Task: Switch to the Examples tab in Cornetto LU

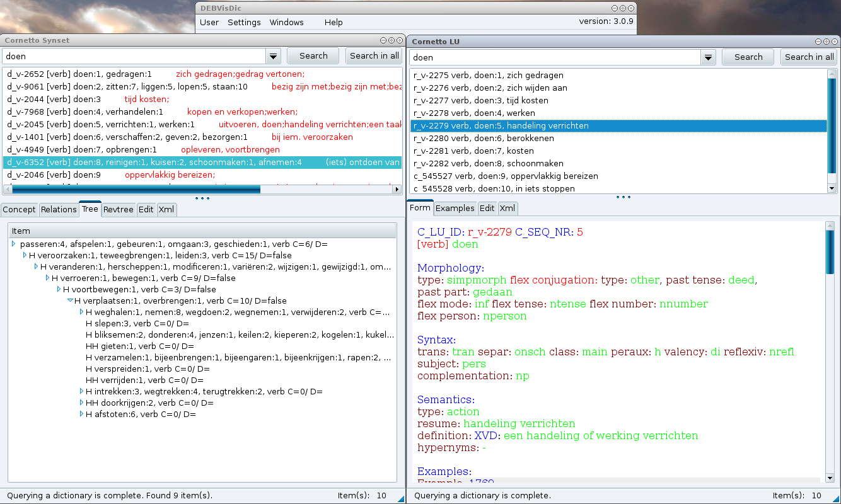Action: click(x=455, y=208)
